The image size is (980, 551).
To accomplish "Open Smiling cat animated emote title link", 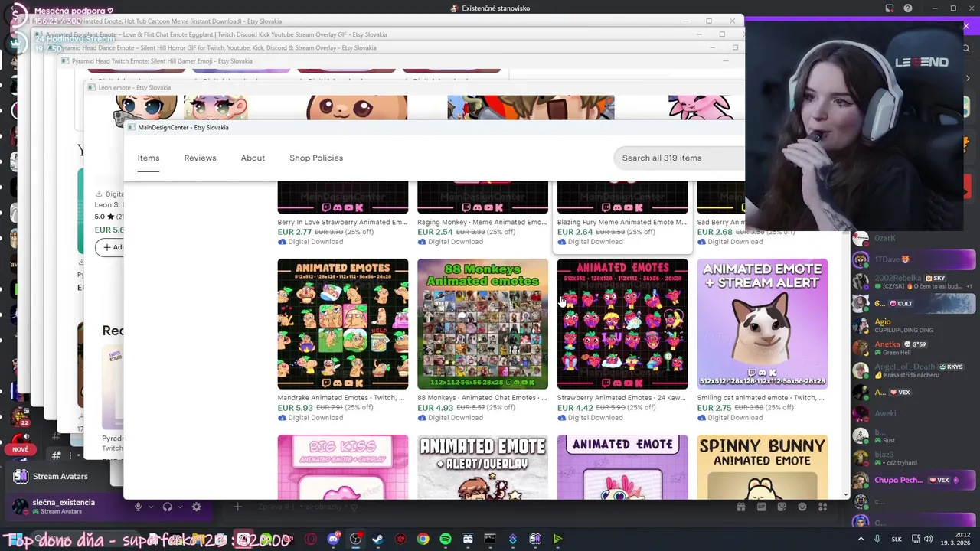I will pos(761,398).
